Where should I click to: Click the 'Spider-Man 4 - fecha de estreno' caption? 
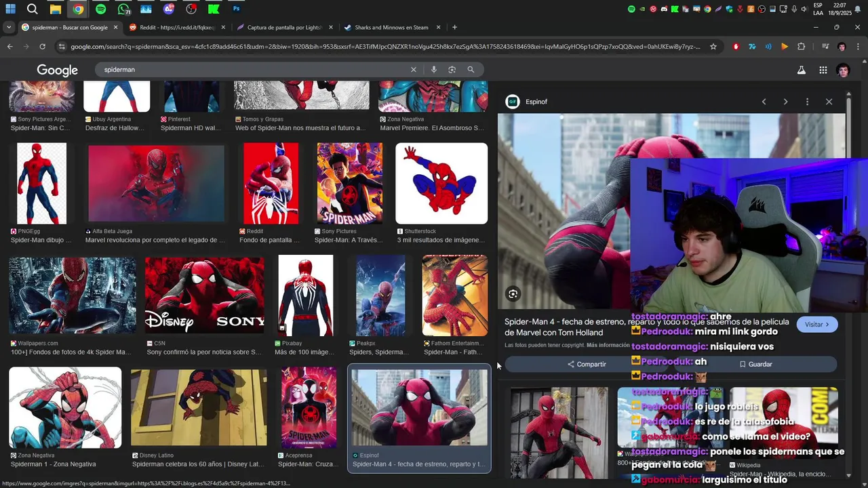[418, 464]
